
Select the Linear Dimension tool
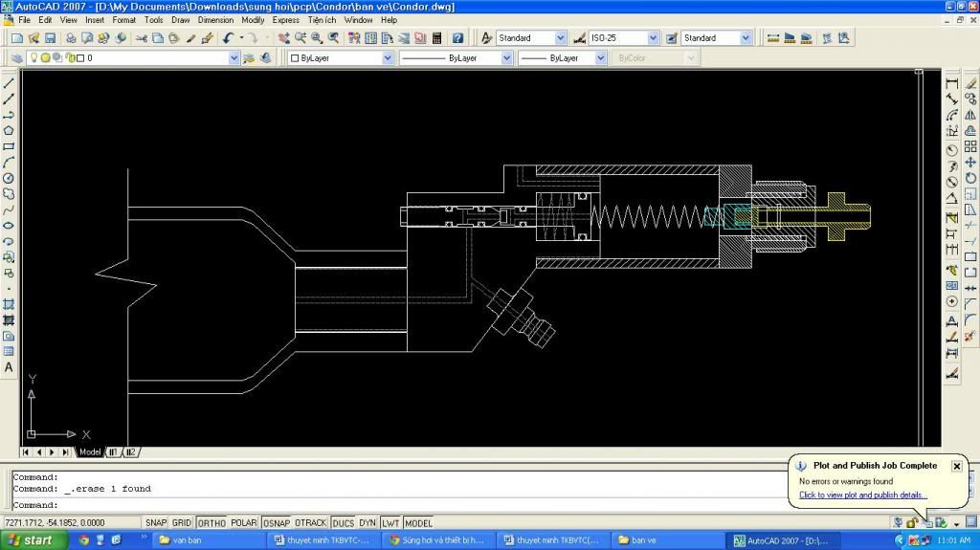click(x=952, y=83)
